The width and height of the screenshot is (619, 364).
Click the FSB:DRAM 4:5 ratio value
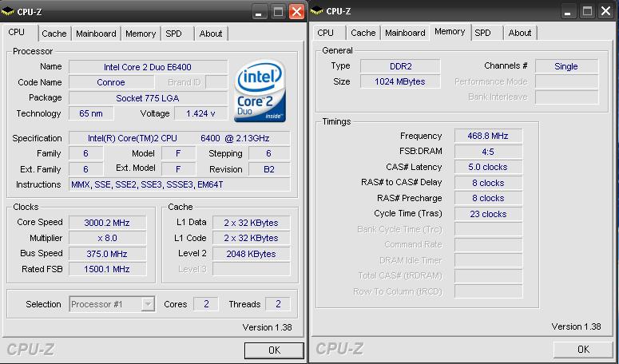(x=488, y=152)
